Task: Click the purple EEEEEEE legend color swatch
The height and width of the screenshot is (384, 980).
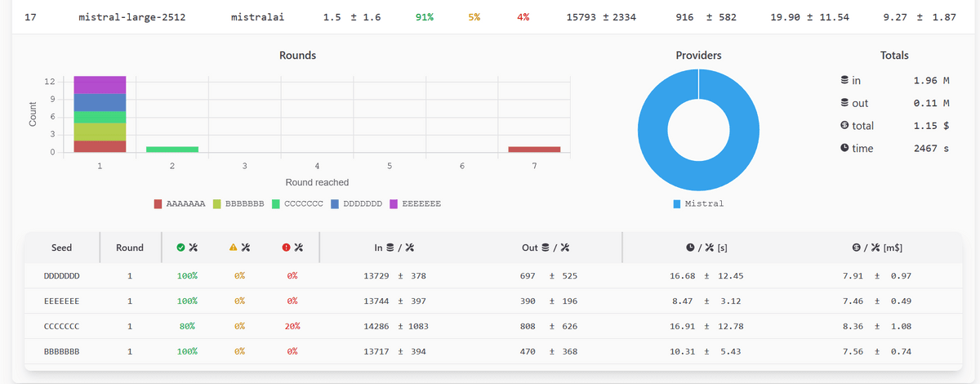Action: pos(394,203)
